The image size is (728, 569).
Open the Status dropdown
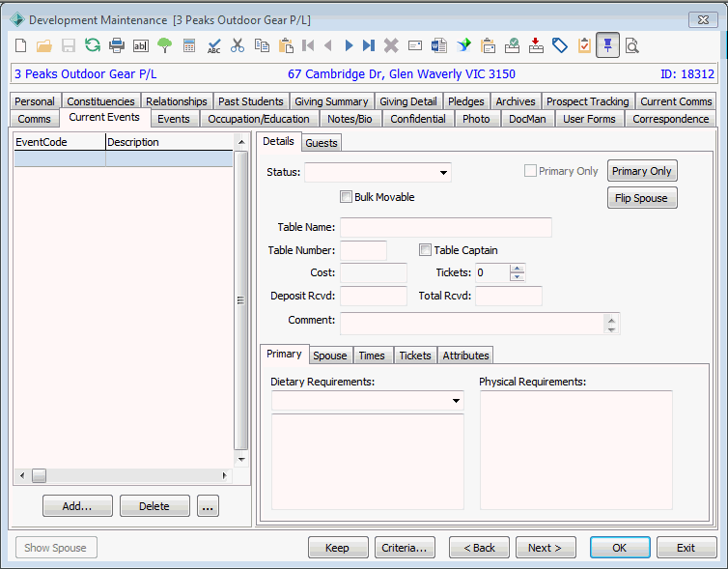pyautogui.click(x=443, y=172)
